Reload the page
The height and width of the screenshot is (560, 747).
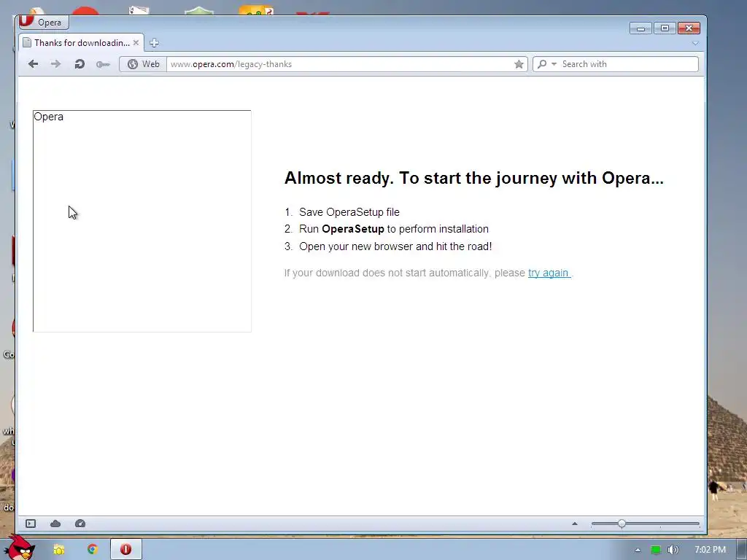point(80,64)
